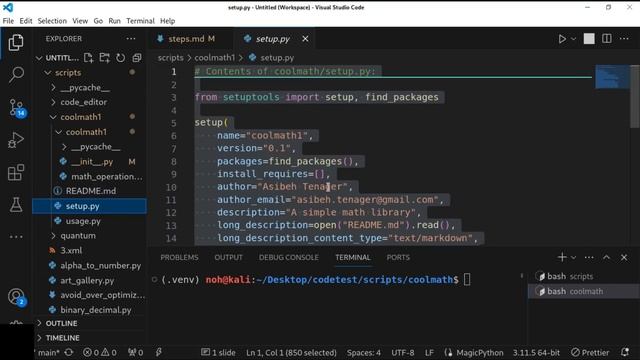Open the Extensions view
Image resolution: width=640 pixels, height=360 pixels.
pyautogui.click(x=16, y=173)
